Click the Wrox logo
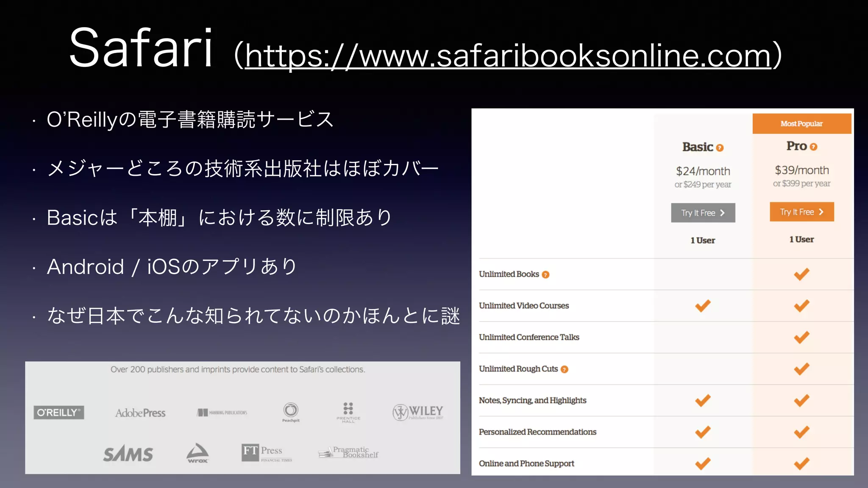This screenshot has height=488, width=868. point(198,453)
